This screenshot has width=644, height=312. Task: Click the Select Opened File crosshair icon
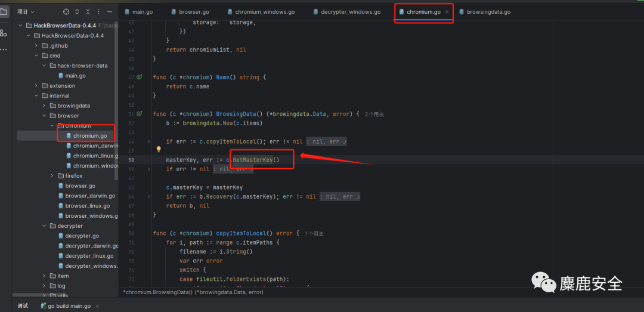click(x=66, y=11)
